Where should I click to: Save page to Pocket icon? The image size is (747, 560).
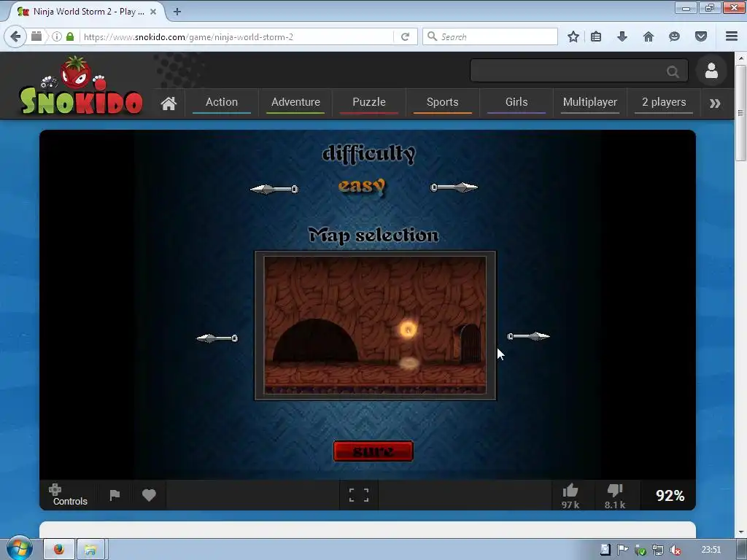point(701,36)
